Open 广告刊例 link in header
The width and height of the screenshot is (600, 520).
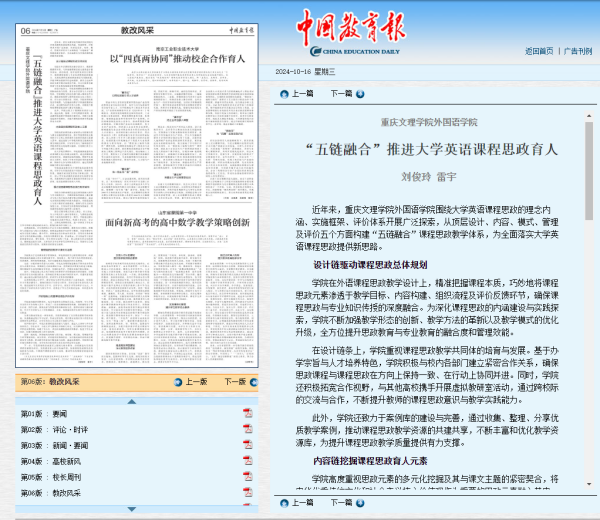click(576, 50)
